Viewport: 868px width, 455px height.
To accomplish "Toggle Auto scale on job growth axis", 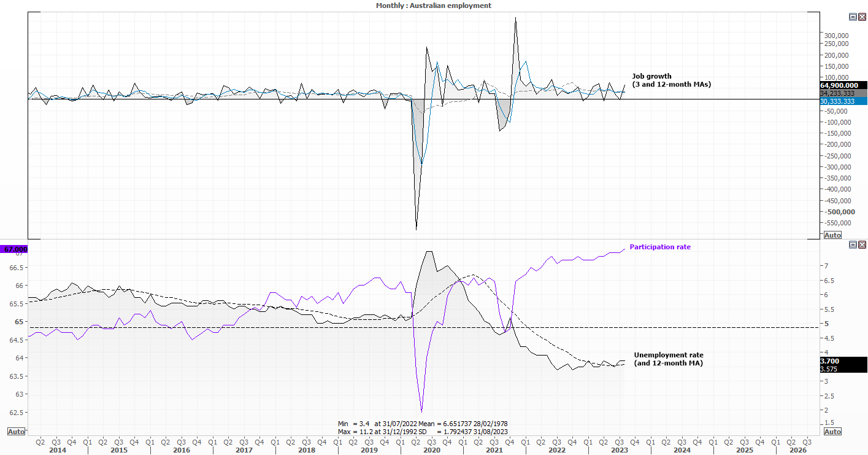I will (832, 235).
